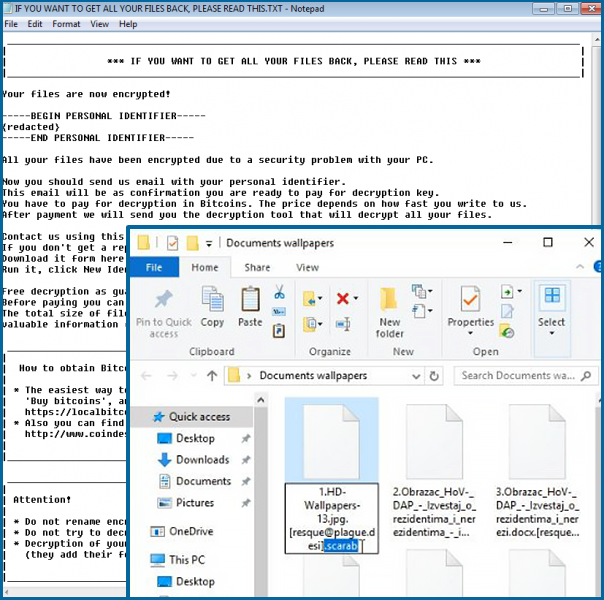Click the Select grid icon
This screenshot has width=604, height=600.
[x=552, y=296]
